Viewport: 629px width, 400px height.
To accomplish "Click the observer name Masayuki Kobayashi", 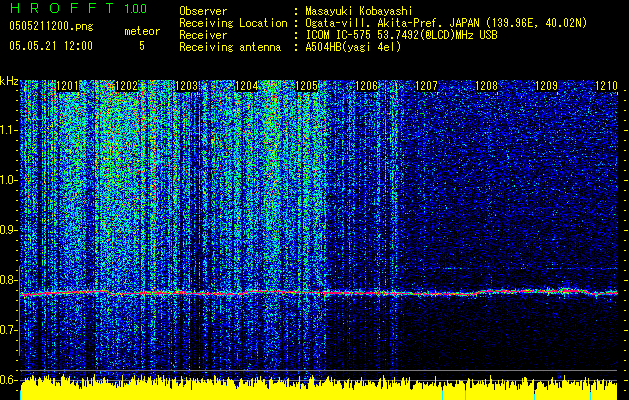I will click(x=359, y=11).
